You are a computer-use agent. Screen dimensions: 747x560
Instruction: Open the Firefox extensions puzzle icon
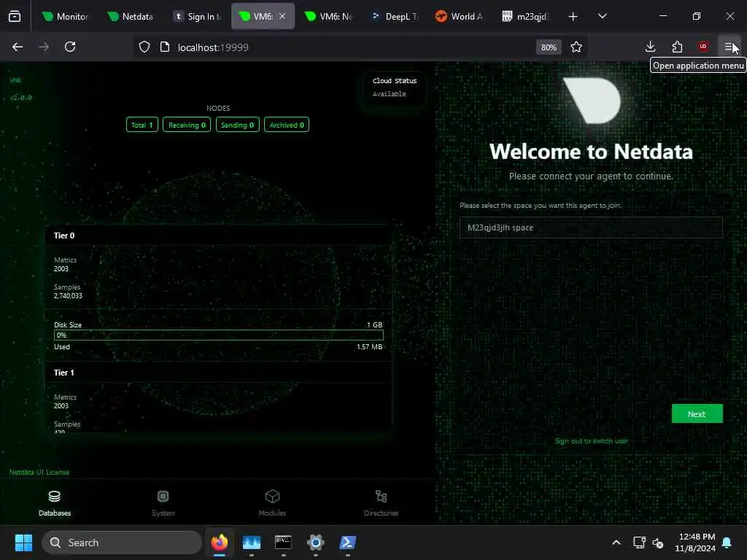pyautogui.click(x=677, y=47)
